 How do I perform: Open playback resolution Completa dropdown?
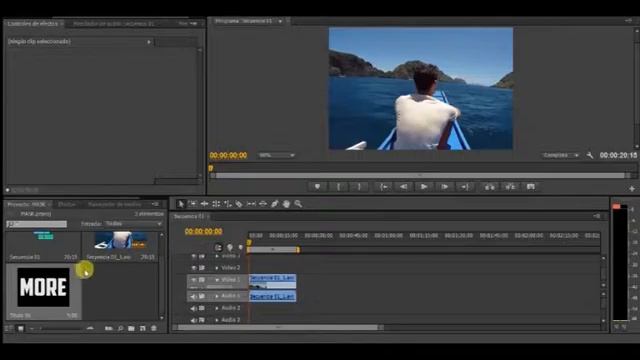[561, 155]
